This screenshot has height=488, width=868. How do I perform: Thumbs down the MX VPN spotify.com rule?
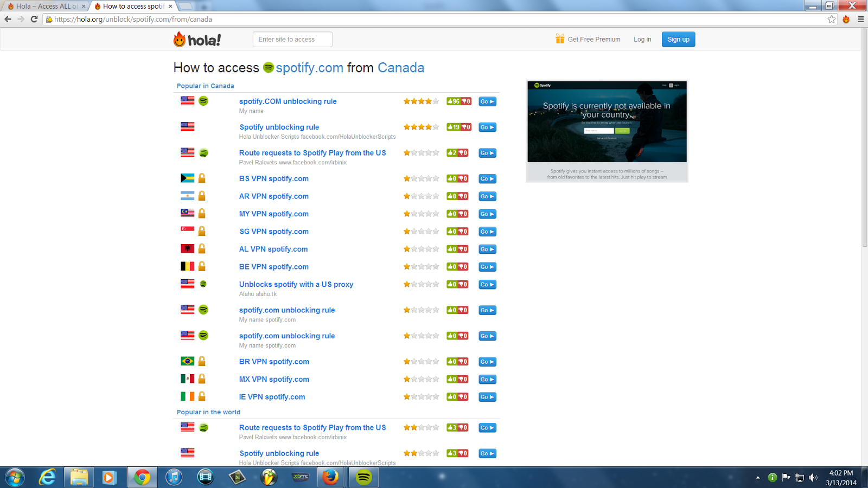[463, 380]
